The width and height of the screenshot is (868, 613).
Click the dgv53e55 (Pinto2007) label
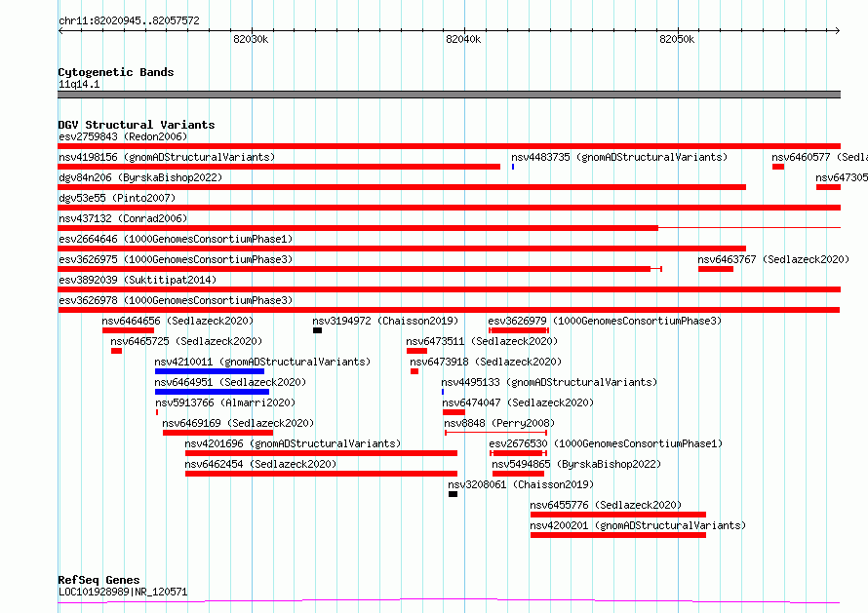(x=117, y=198)
